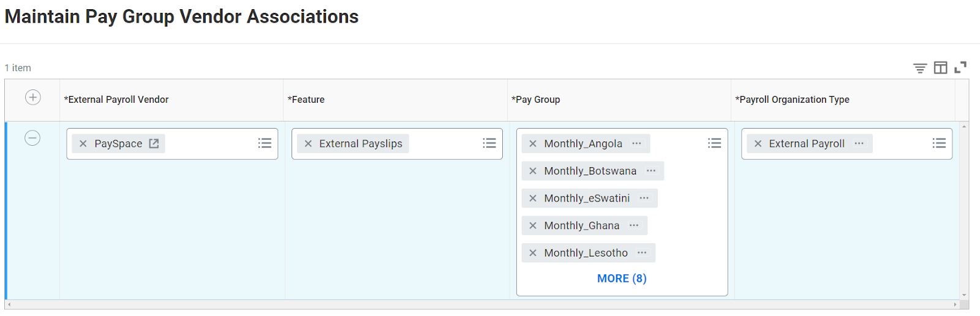This screenshot has width=980, height=316.
Task: Click the vertical scrollbar up arrow
Action: coord(965,126)
